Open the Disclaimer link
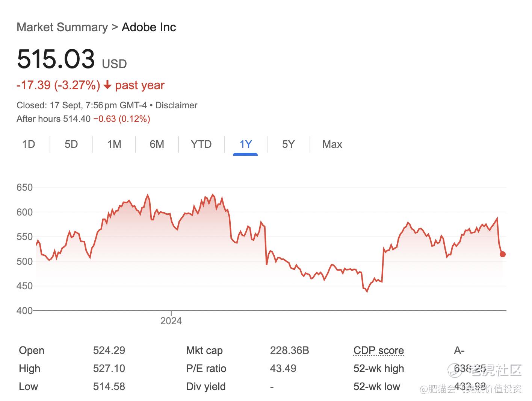The height and width of the screenshot is (401, 532). tap(176, 105)
